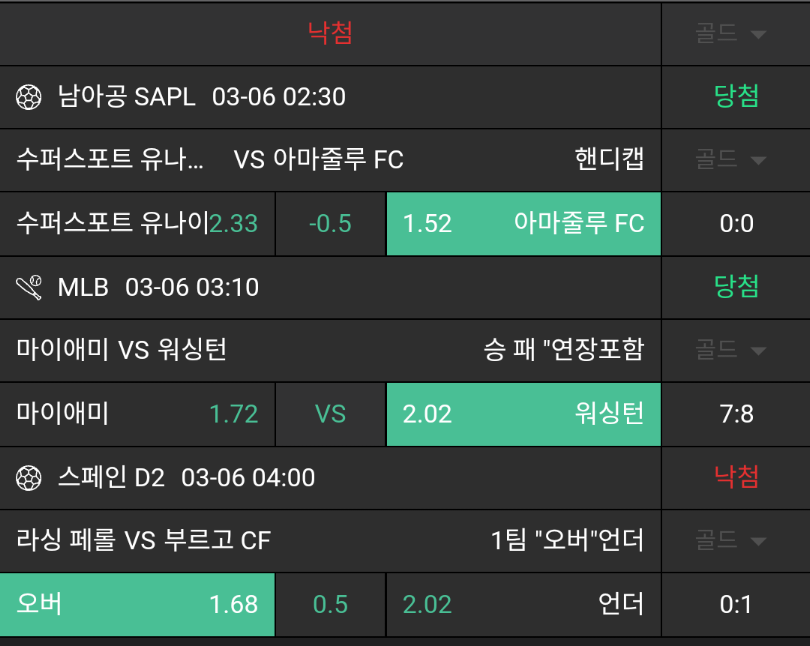Click the soccer ball icon beside 남아공 SAPL
This screenshot has width=810, height=646.
pos(29,97)
